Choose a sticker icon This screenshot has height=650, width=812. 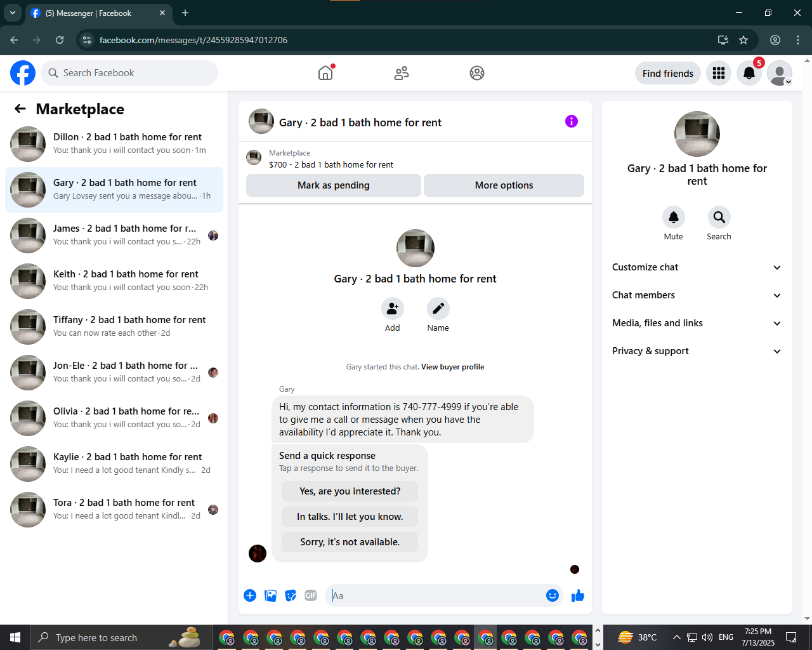tap(291, 595)
